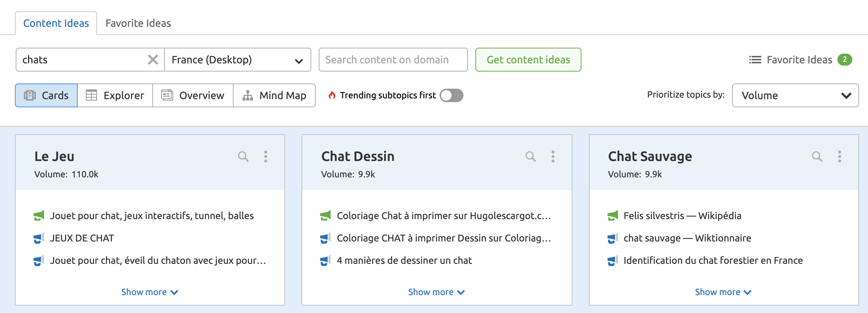
Task: Click the Search content on domain field
Action: [x=393, y=60]
